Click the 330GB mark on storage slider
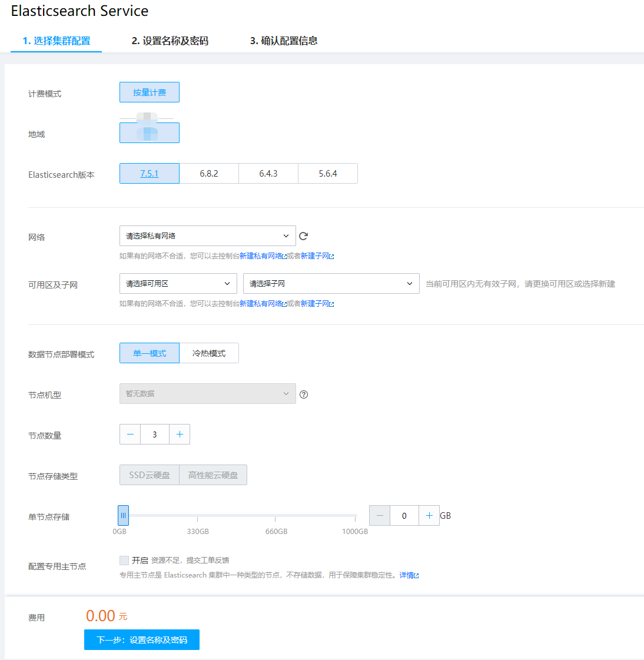The width and height of the screenshot is (644, 660). pyautogui.click(x=197, y=531)
